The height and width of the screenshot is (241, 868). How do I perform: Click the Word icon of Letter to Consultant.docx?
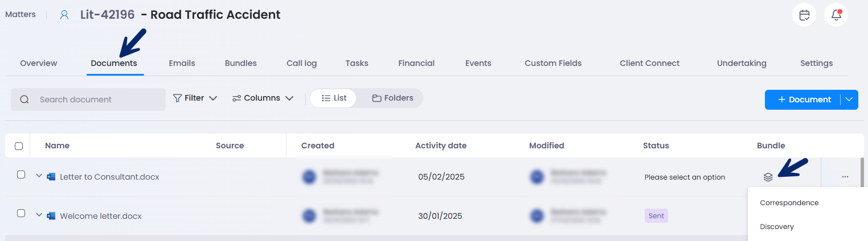[51, 177]
